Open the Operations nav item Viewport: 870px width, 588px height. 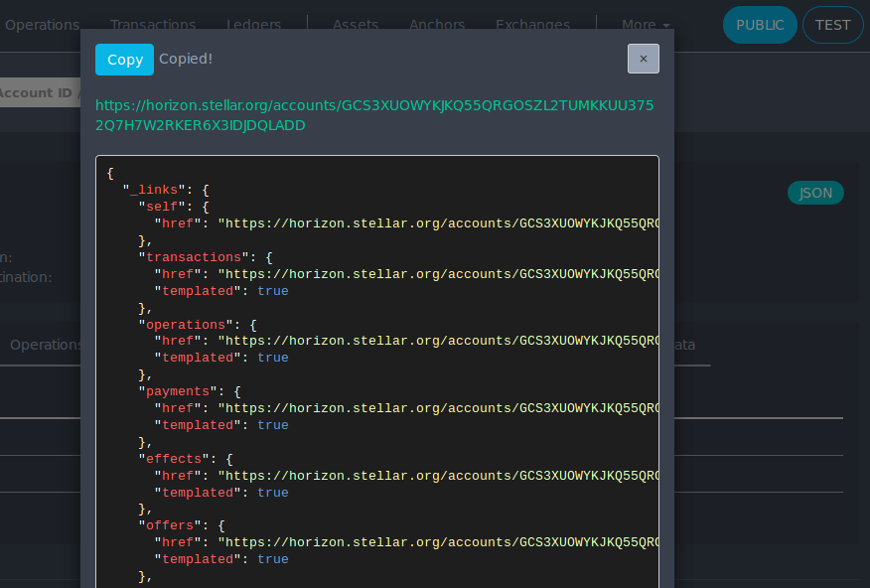coord(42,25)
